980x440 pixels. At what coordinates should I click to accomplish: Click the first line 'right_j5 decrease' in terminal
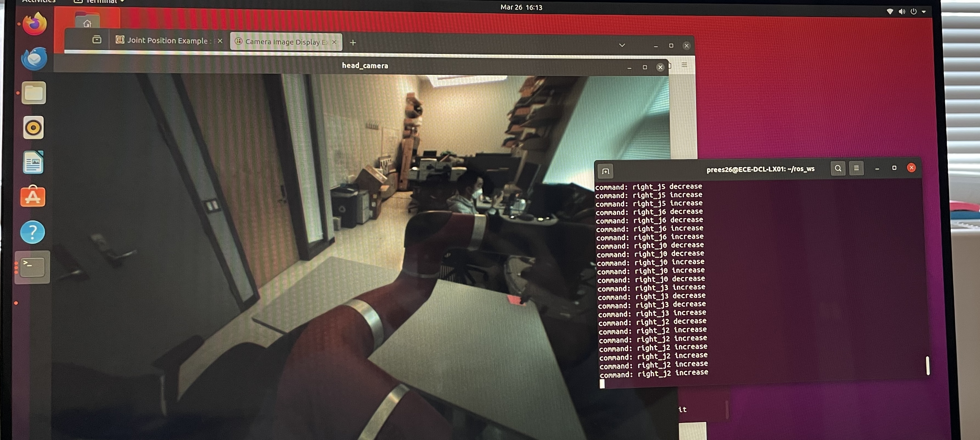point(649,186)
